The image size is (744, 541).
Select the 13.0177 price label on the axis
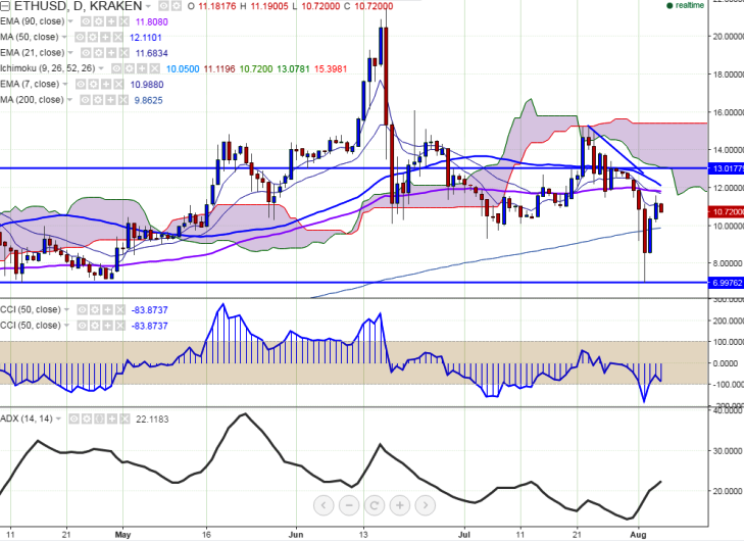click(726, 168)
